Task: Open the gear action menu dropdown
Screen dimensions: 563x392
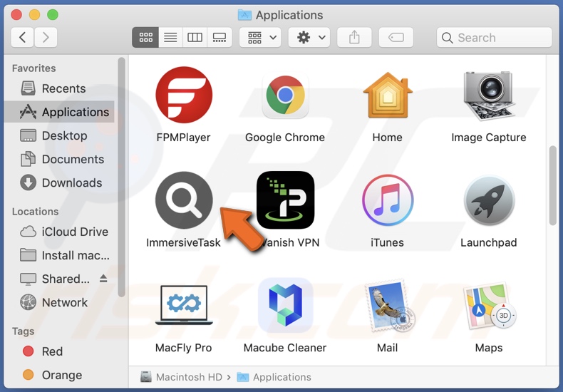Action: point(309,37)
